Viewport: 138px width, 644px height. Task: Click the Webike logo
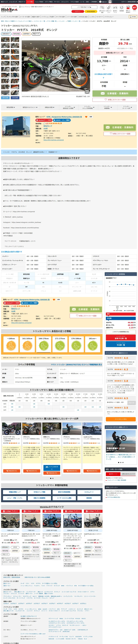pyautogui.click(x=9, y=10)
